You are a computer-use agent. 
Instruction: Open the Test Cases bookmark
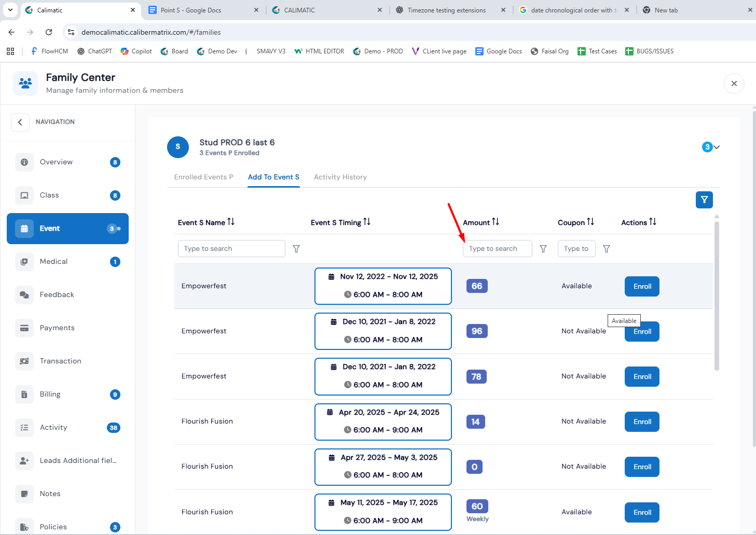[597, 51]
